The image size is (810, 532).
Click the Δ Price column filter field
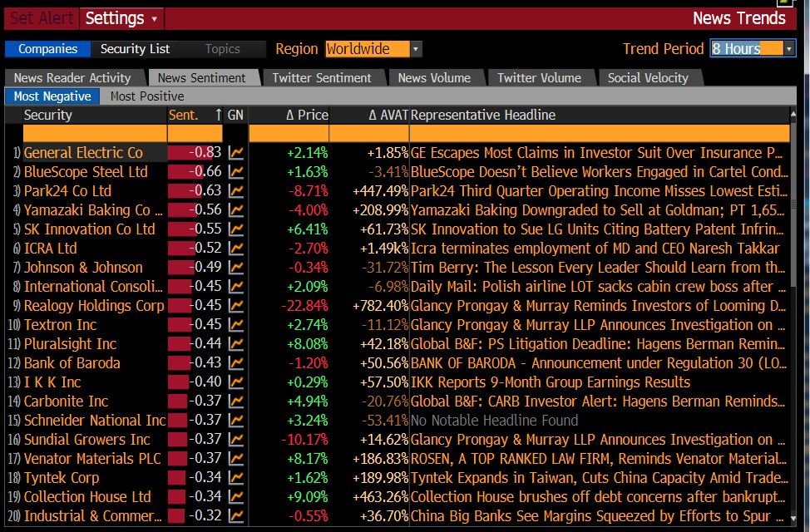pyautogui.click(x=289, y=134)
